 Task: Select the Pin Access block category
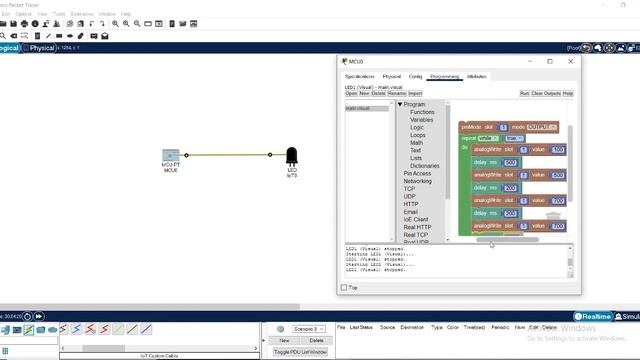coord(417,173)
